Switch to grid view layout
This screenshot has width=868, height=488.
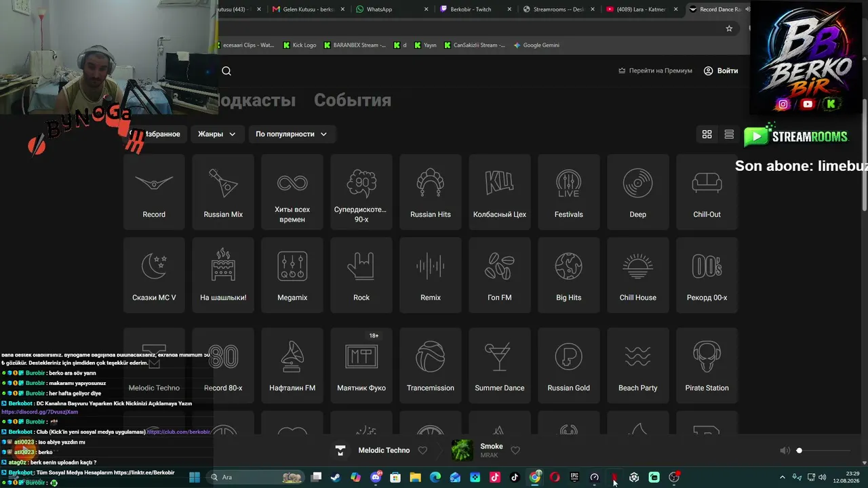(707, 134)
